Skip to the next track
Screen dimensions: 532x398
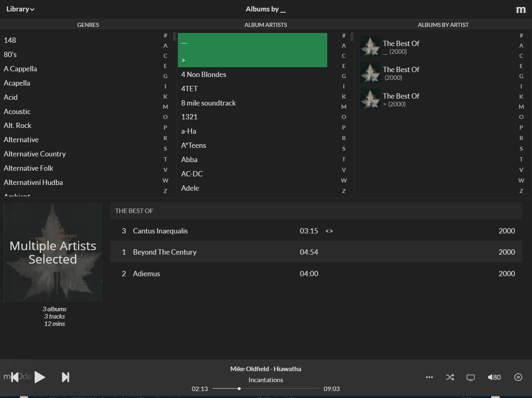pos(66,377)
